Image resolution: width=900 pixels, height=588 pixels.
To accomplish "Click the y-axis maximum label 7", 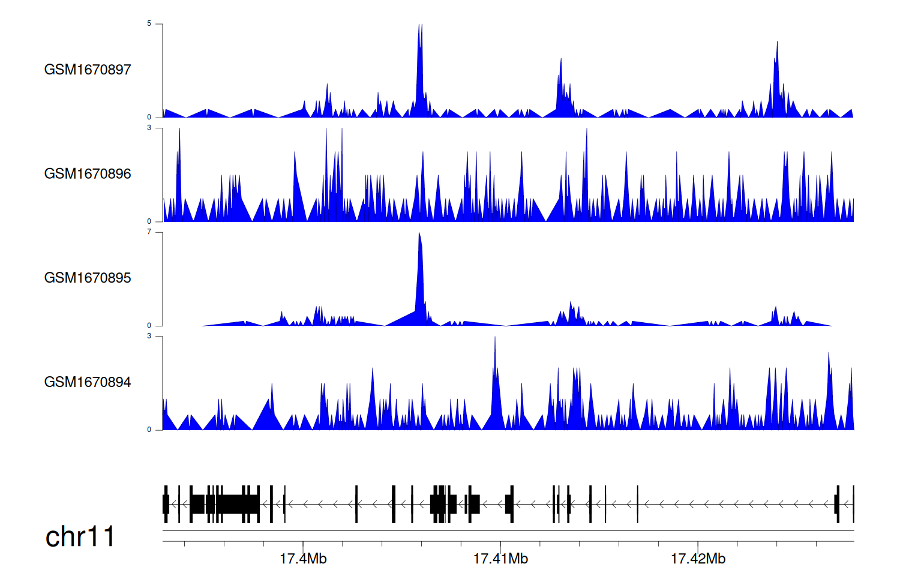I will click(149, 232).
